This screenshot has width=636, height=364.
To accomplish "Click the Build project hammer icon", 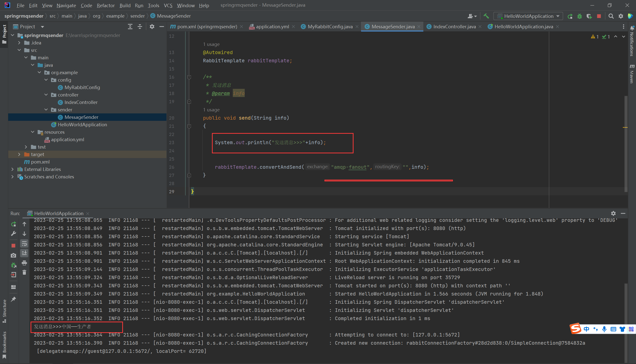I will tap(486, 16).
